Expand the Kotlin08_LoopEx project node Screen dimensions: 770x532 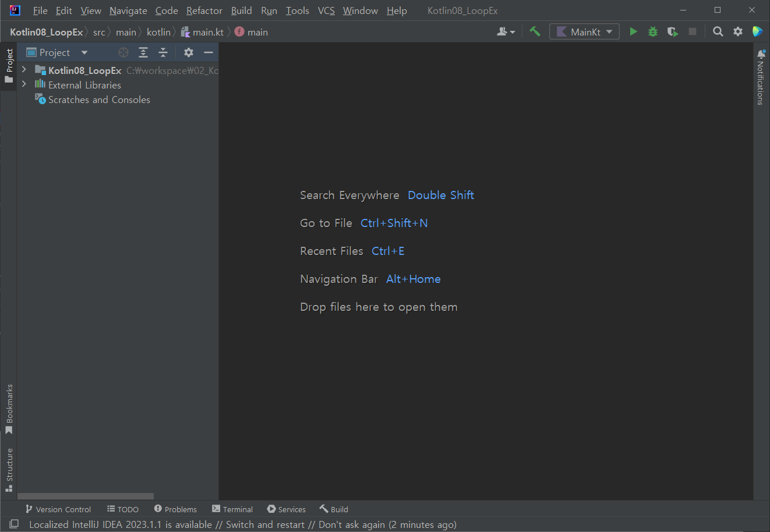[24, 69]
